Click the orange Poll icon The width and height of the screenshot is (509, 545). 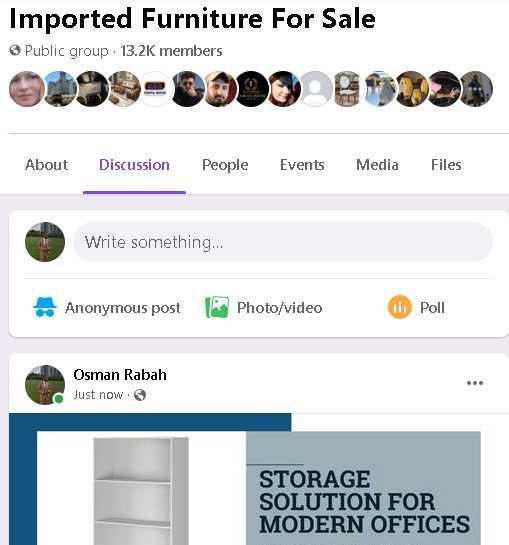point(399,307)
